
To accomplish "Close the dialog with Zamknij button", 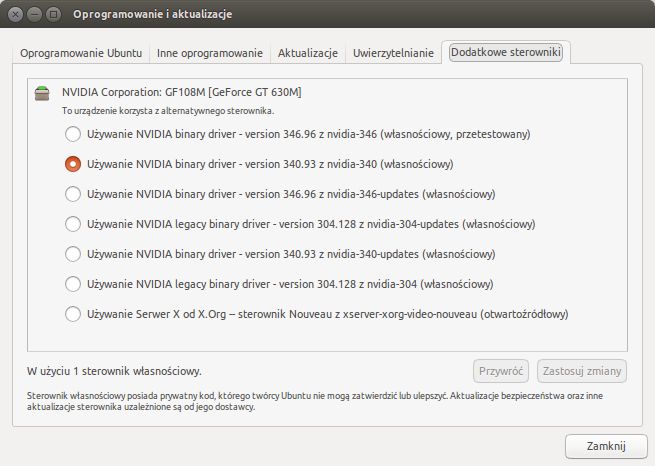I will coord(606,446).
